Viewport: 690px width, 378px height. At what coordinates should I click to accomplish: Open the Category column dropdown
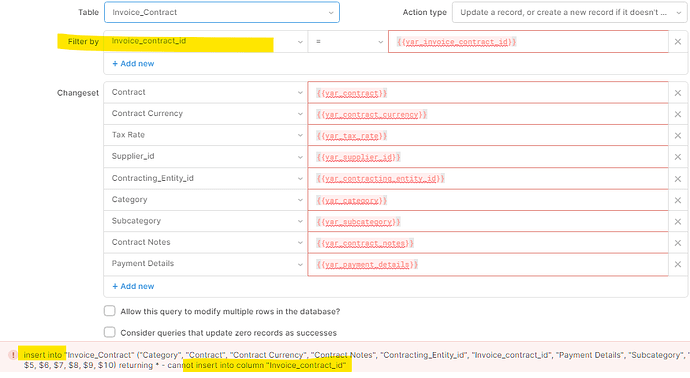[x=206, y=200]
